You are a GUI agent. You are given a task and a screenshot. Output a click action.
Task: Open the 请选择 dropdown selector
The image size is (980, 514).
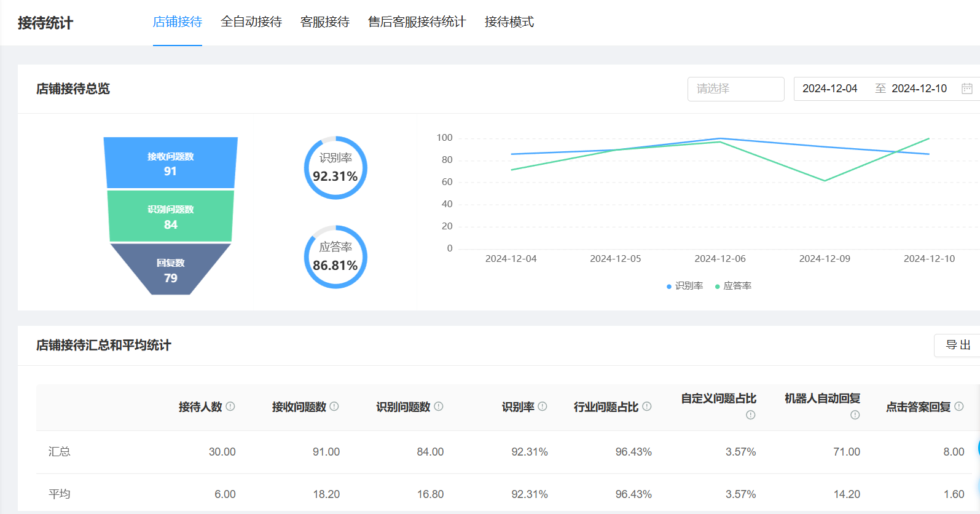click(735, 89)
